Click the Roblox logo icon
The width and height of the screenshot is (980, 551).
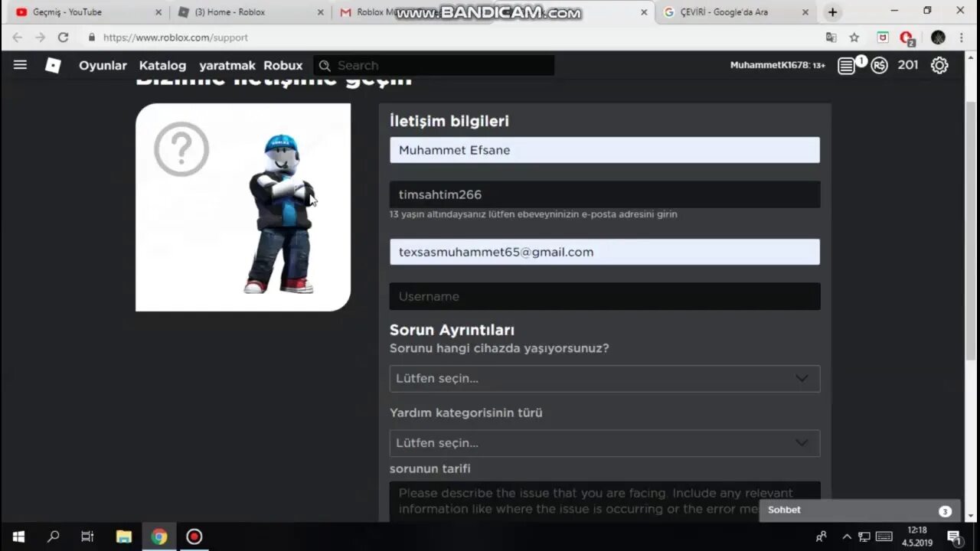point(53,65)
